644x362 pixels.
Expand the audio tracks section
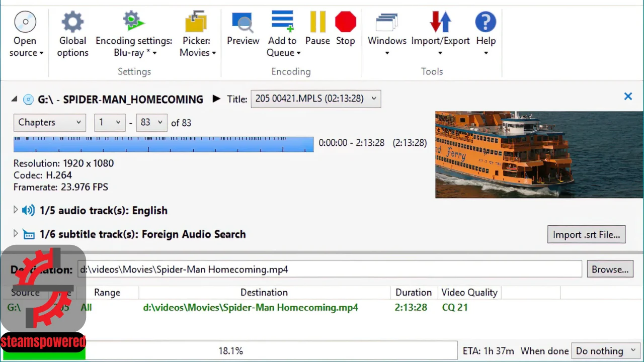15,210
